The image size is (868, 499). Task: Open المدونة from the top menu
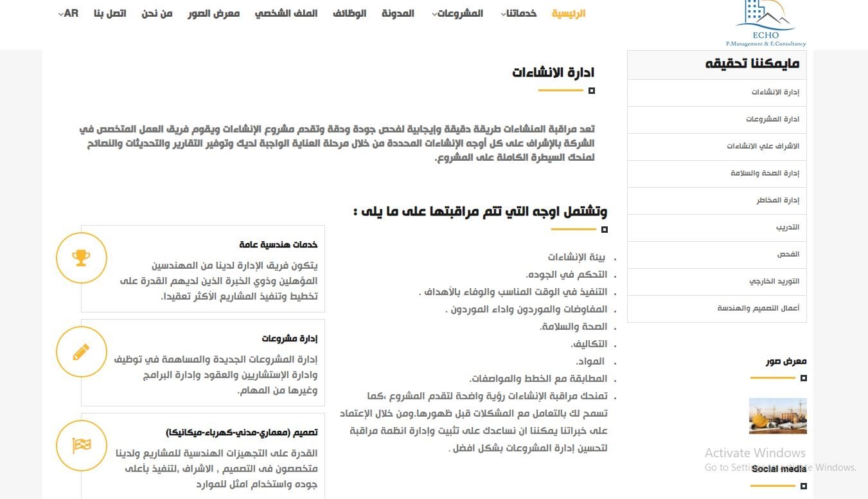click(x=398, y=12)
